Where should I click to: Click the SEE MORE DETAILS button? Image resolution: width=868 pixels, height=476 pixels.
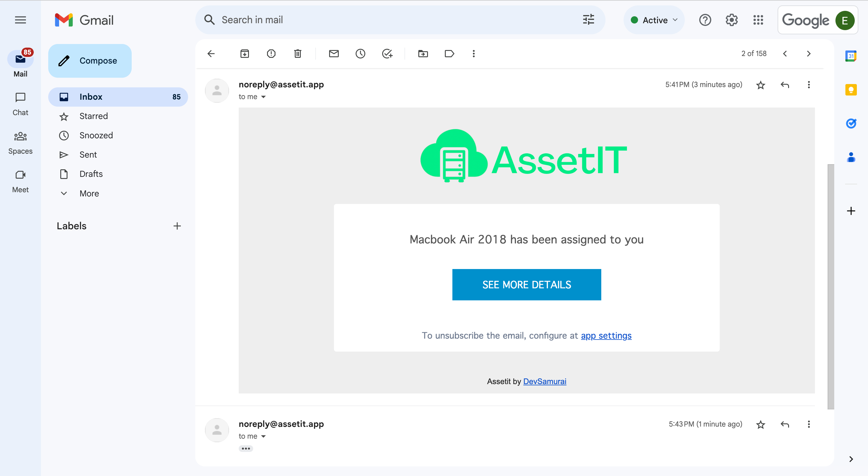tap(527, 284)
